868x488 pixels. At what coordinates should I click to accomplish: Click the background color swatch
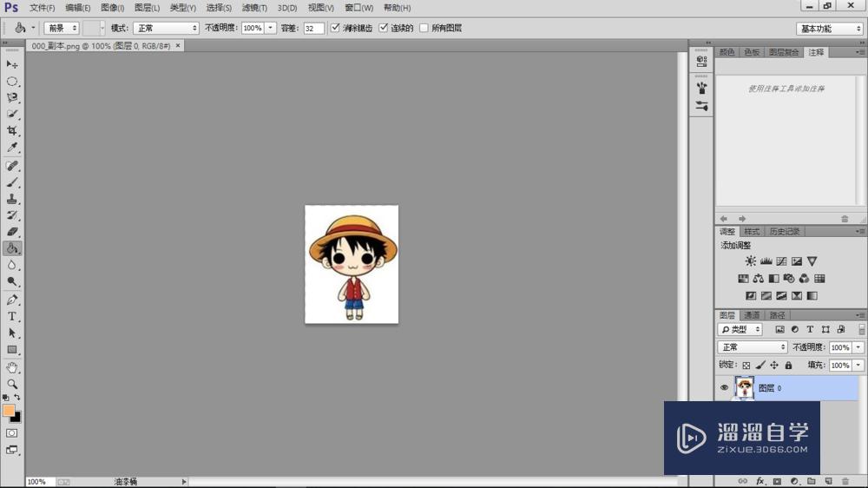[17, 419]
